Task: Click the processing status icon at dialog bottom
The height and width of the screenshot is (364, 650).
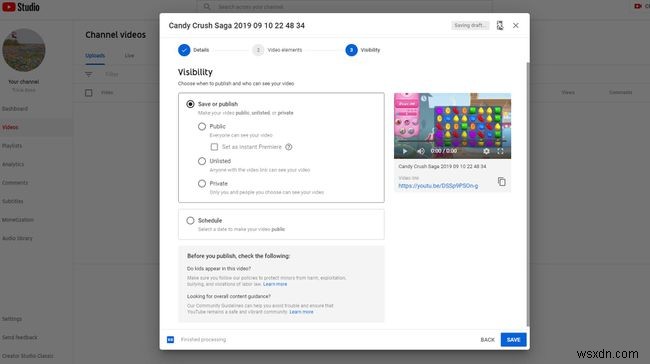Action: (170, 340)
